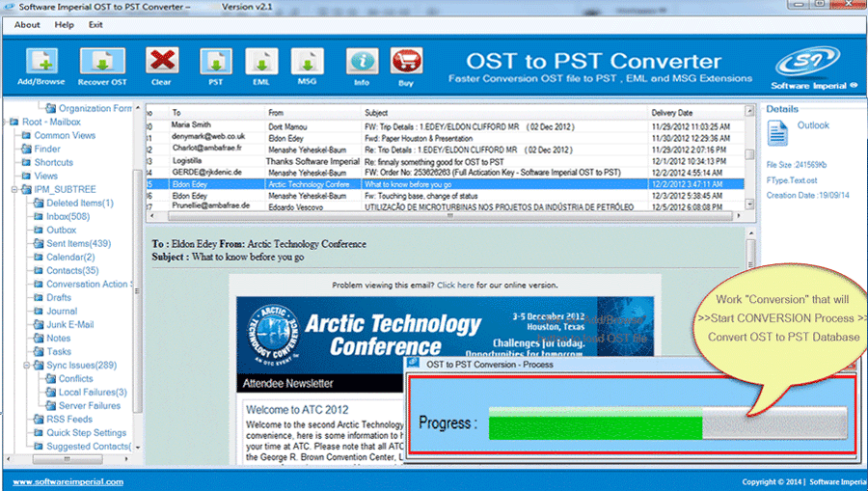Select the email to Logistilla
Viewport: 868px width, 491px height.
click(x=445, y=161)
